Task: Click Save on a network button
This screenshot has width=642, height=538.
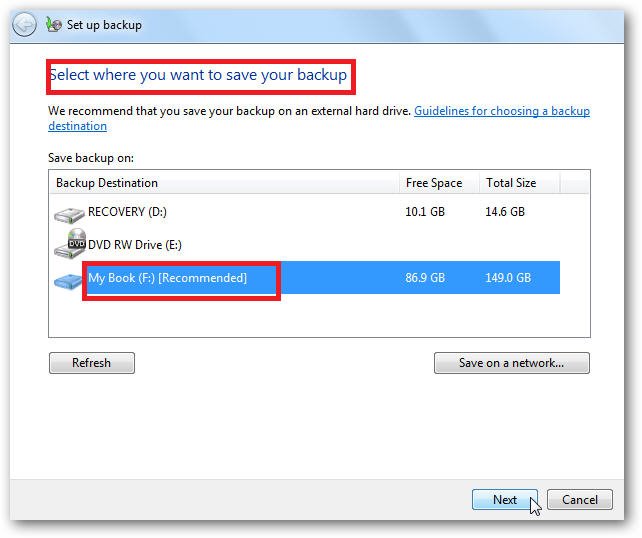Action: (512, 363)
